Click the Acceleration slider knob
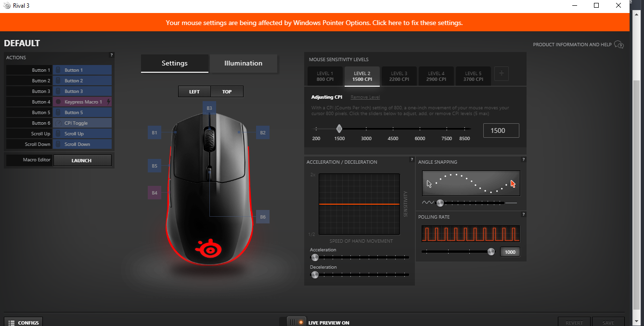This screenshot has width=644, height=326. pyautogui.click(x=315, y=258)
